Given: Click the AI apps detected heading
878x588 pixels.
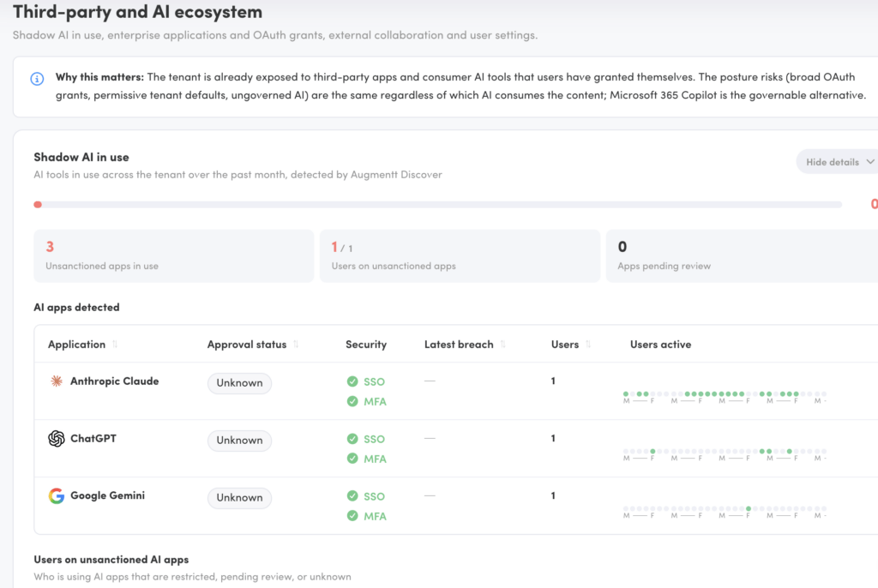Looking at the screenshot, I should point(76,308).
